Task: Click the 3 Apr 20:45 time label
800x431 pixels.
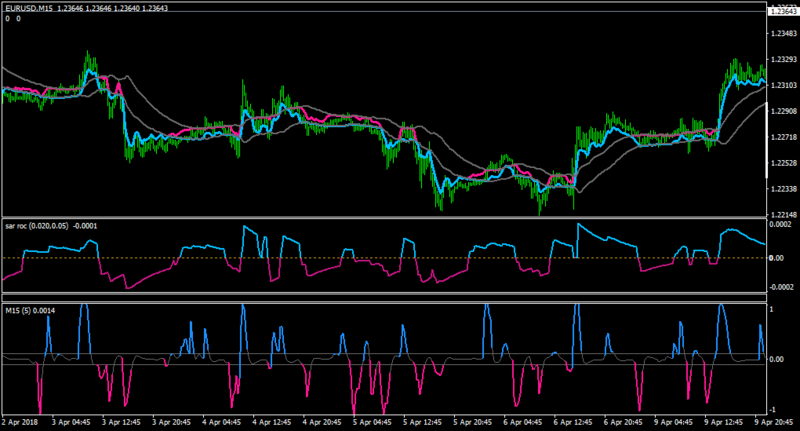Action: click(171, 422)
